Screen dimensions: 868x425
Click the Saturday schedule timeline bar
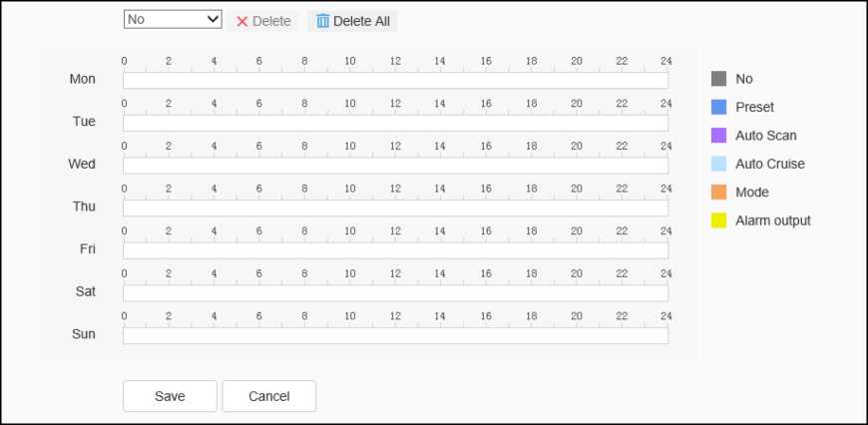[x=395, y=292]
